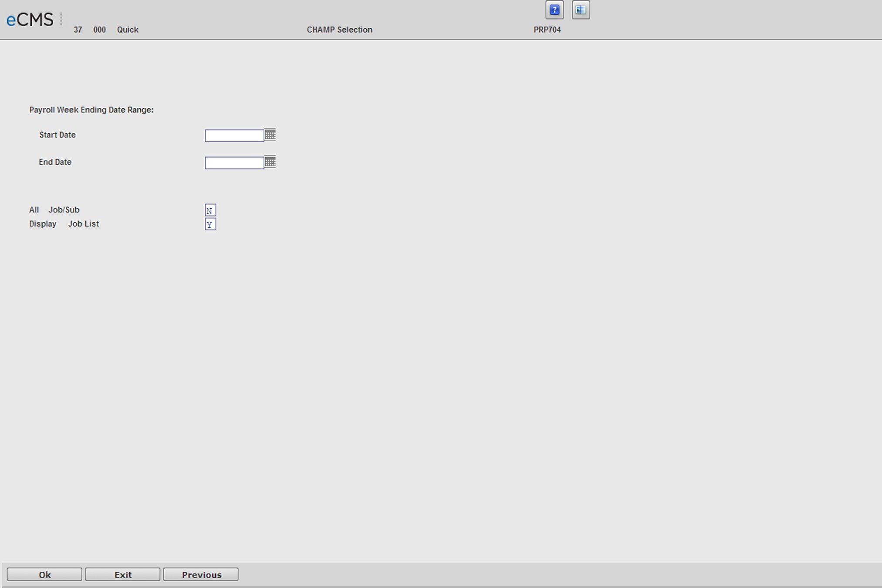The height and width of the screenshot is (588, 882).
Task: Click the PRP704 program code
Action: [x=547, y=30]
